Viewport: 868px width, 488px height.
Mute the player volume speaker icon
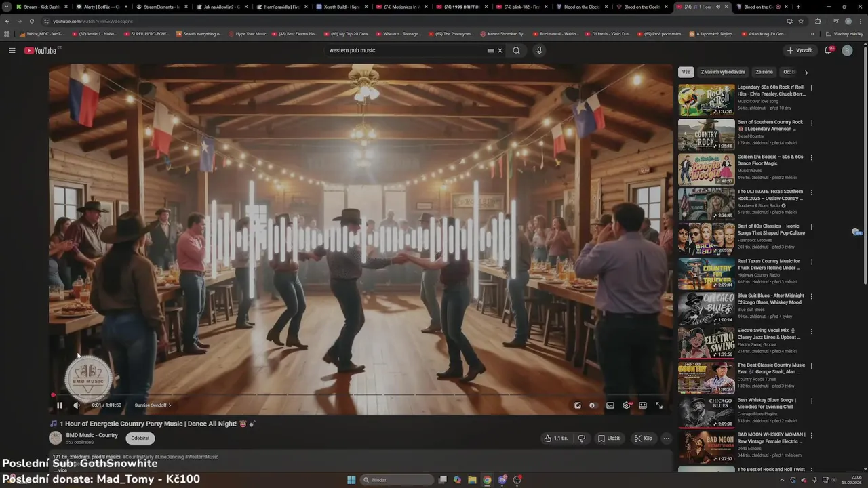(77, 405)
